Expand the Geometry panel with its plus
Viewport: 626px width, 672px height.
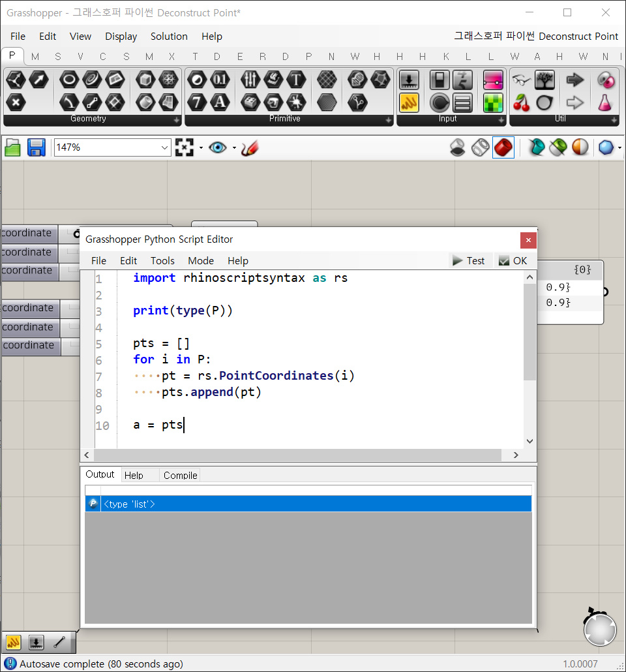pos(177,121)
